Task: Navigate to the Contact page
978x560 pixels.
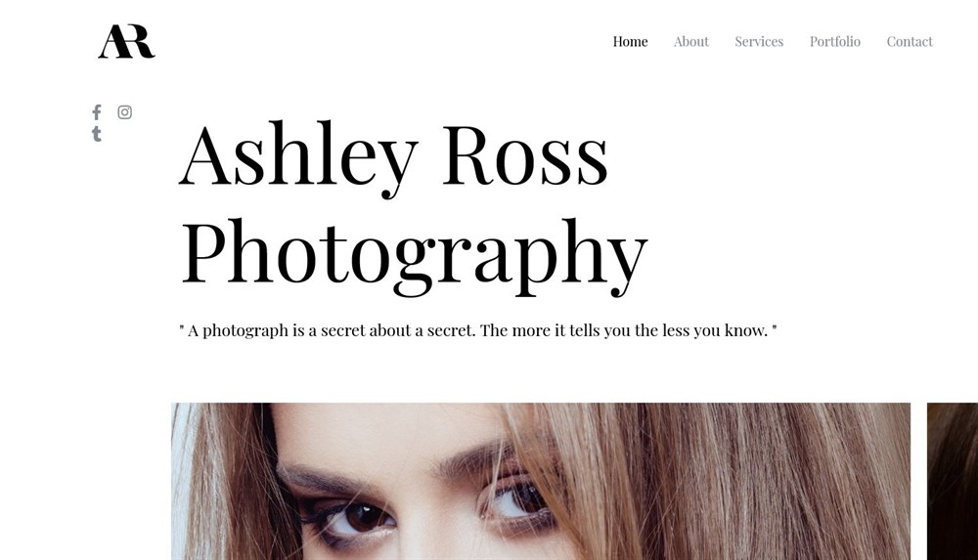Action: tap(910, 42)
